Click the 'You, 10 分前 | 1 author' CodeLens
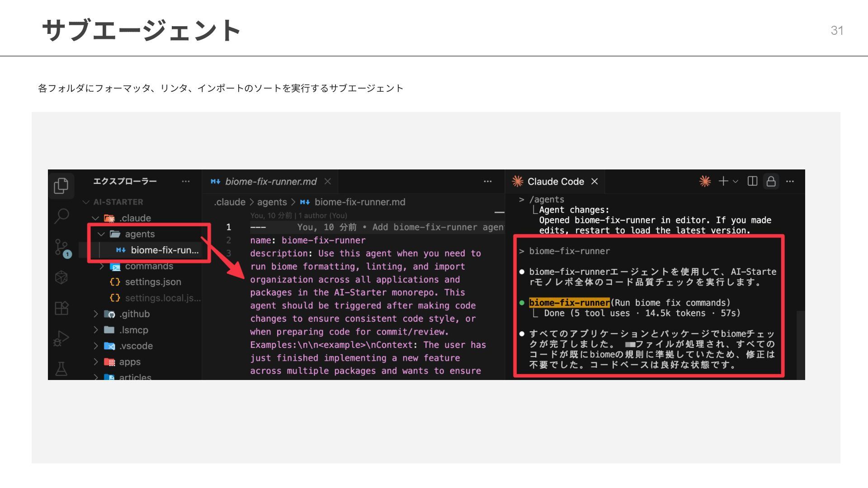The image size is (868, 488). pos(299,216)
